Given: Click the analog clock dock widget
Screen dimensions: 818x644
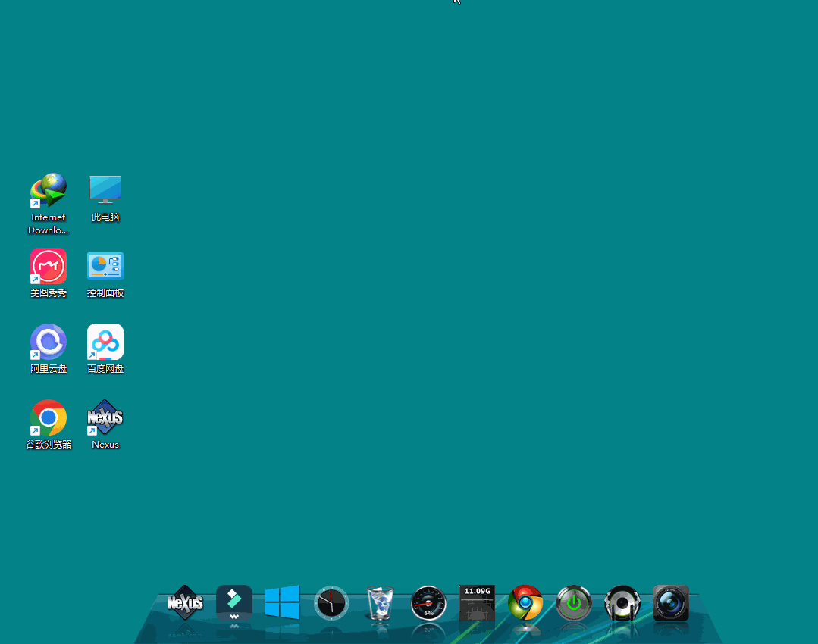Looking at the screenshot, I should (331, 603).
